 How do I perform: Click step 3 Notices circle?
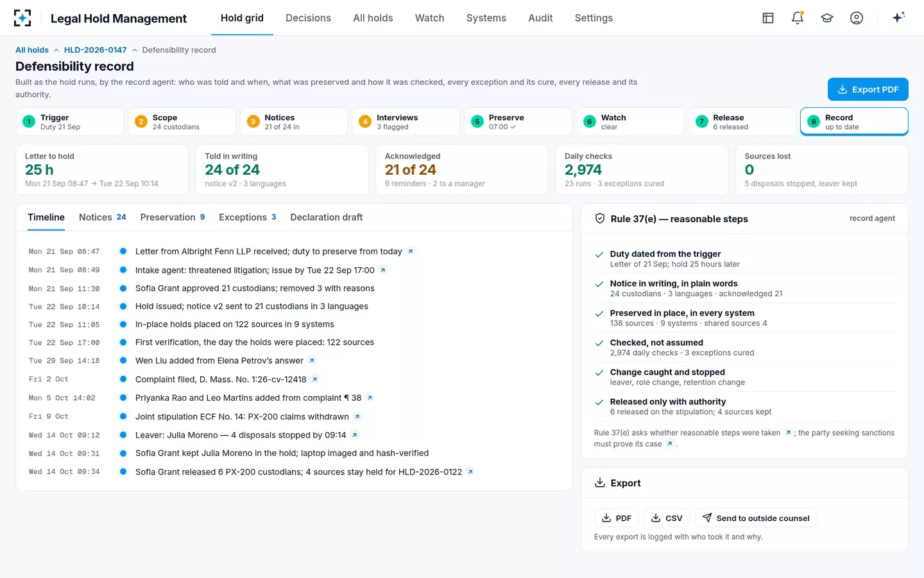pos(253,121)
